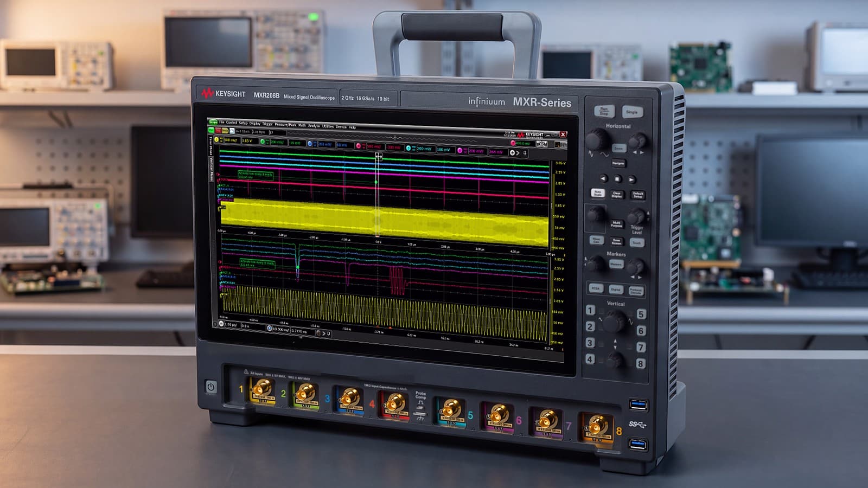This screenshot has height=488, width=868.
Task: Tap the channel 1 offset field 1.05 V
Action: click(x=250, y=141)
